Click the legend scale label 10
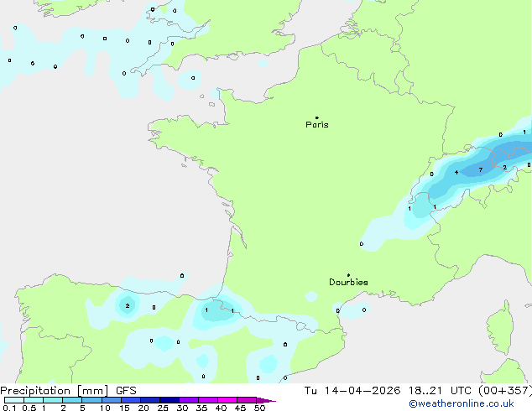 (x=105, y=408)
